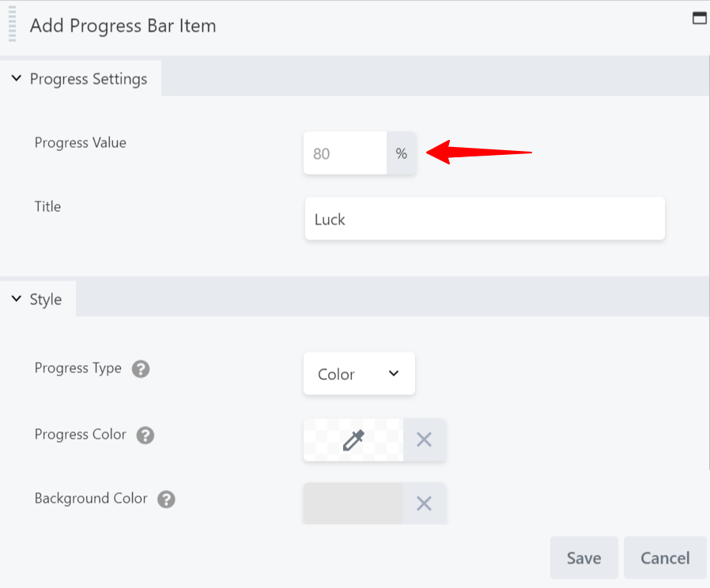Viewport: 710px width, 588px height.
Task: Click the Title text field
Action: coord(484,220)
